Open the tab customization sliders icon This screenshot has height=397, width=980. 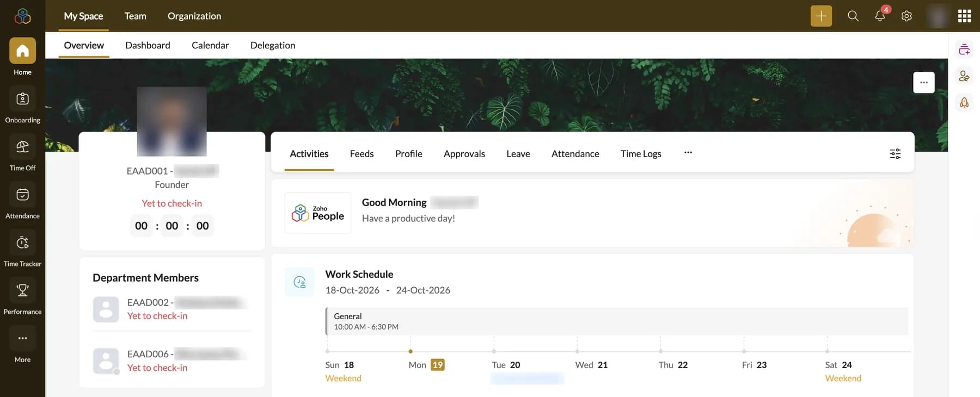(x=895, y=154)
